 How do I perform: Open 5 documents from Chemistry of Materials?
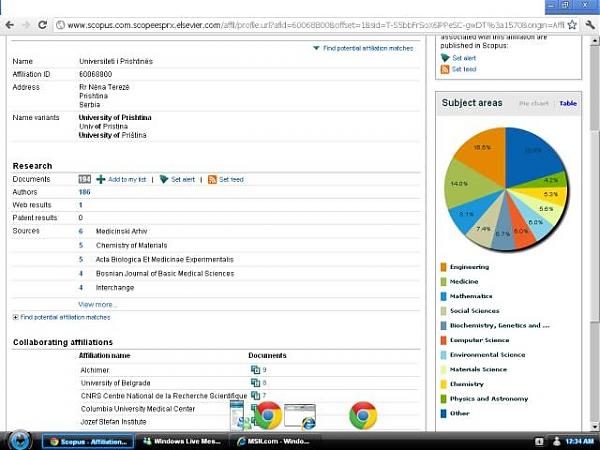81,245
